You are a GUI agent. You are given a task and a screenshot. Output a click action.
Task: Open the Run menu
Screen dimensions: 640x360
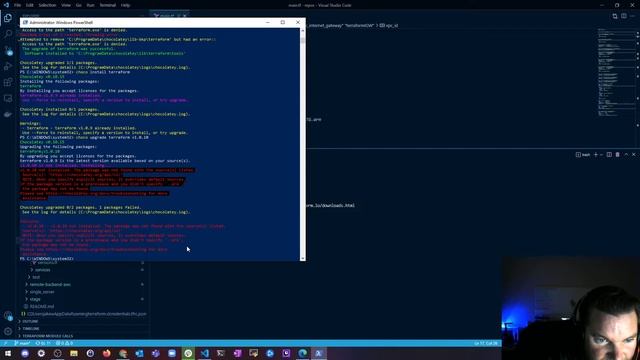[x=90, y=5]
